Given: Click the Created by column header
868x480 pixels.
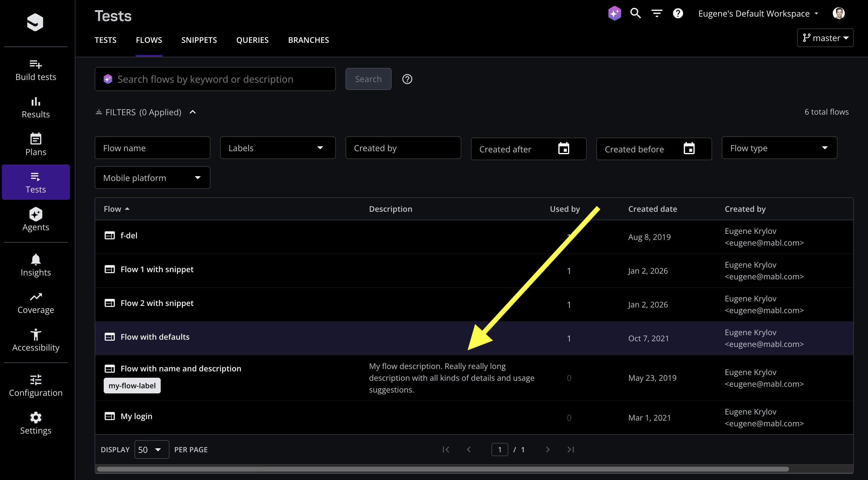Looking at the screenshot, I should coord(745,209).
